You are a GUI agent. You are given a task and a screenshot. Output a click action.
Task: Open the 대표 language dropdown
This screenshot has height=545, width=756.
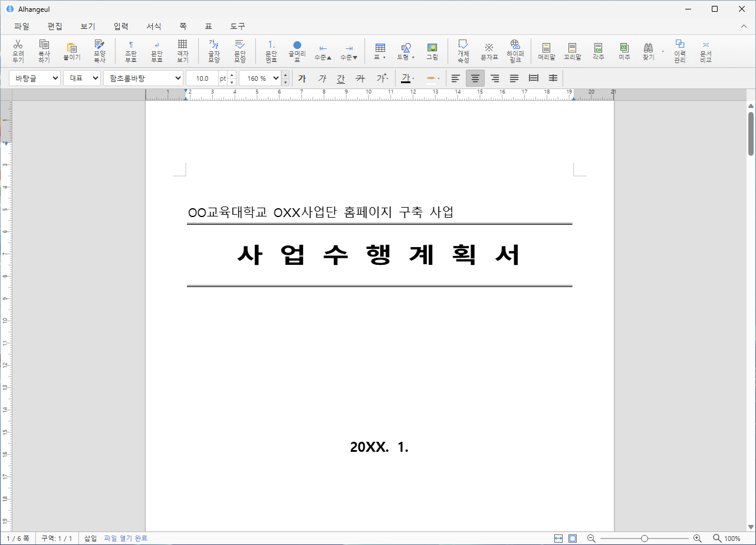point(82,78)
